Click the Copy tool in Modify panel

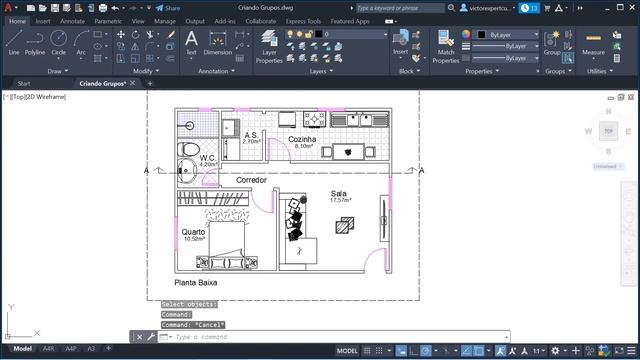[121, 47]
